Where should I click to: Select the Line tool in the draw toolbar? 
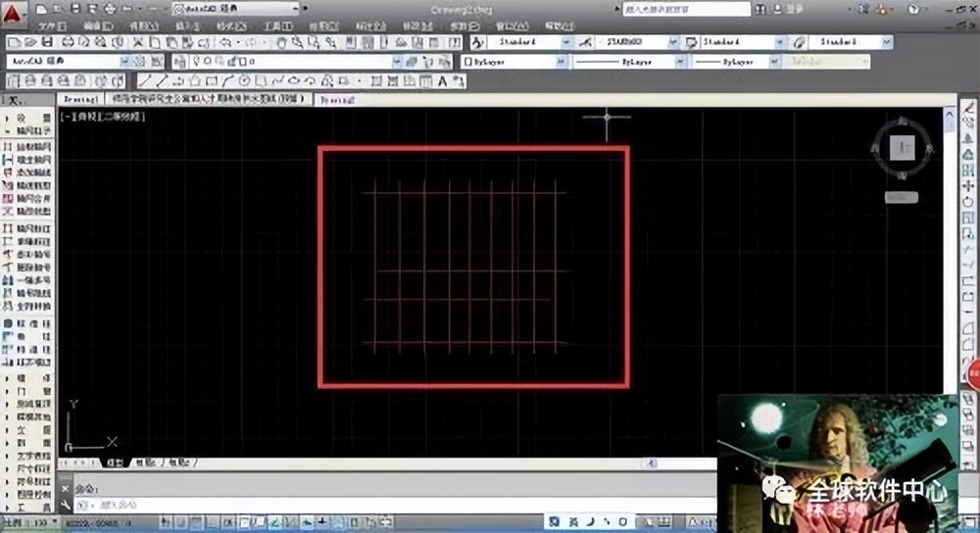[x=144, y=80]
